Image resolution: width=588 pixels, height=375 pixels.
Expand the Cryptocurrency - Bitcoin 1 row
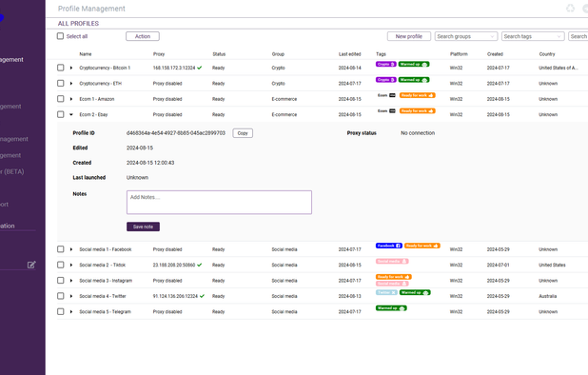71,68
